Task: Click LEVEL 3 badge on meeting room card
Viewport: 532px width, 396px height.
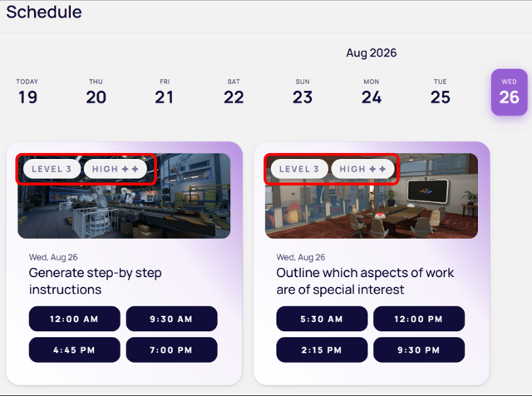Action: click(x=299, y=169)
